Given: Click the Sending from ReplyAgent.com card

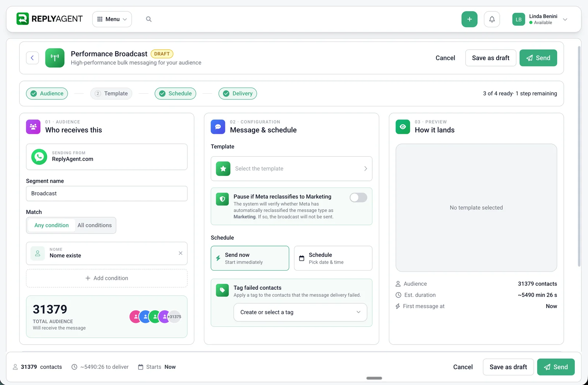Looking at the screenshot, I should point(107,157).
